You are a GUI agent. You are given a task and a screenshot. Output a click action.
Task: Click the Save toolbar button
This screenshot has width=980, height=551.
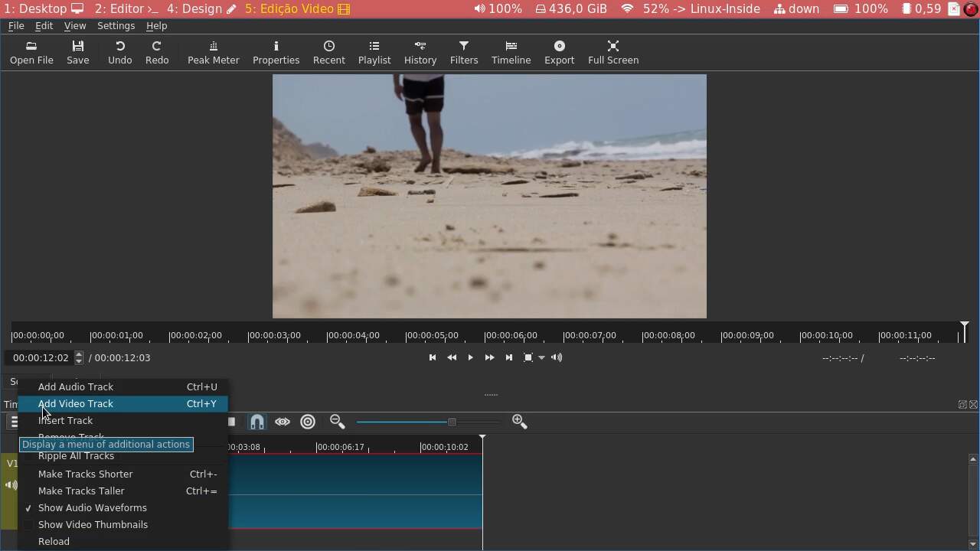[x=77, y=52]
